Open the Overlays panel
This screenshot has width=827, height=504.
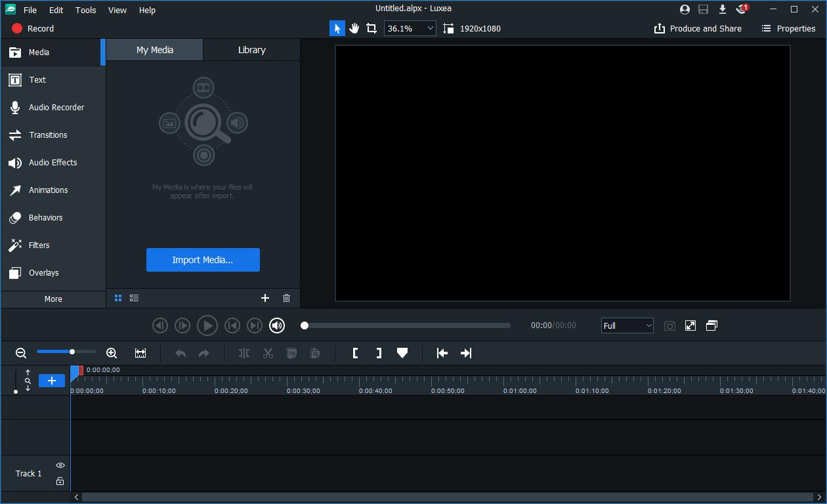53,273
